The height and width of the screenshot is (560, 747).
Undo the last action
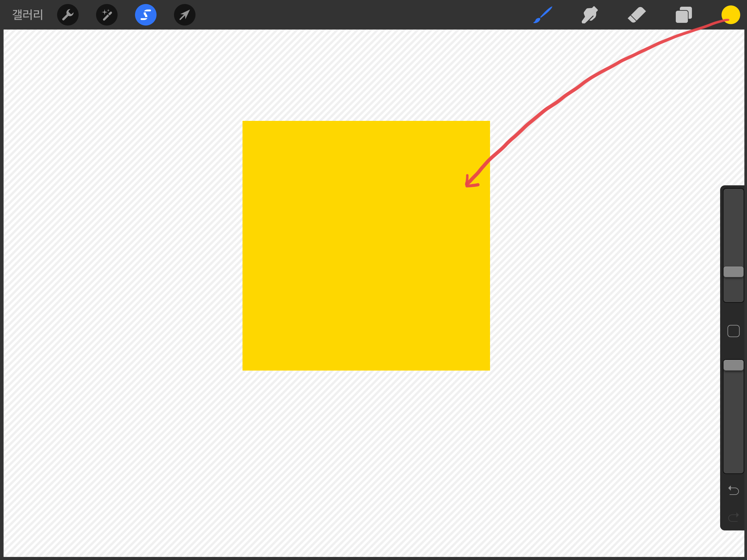(733, 490)
